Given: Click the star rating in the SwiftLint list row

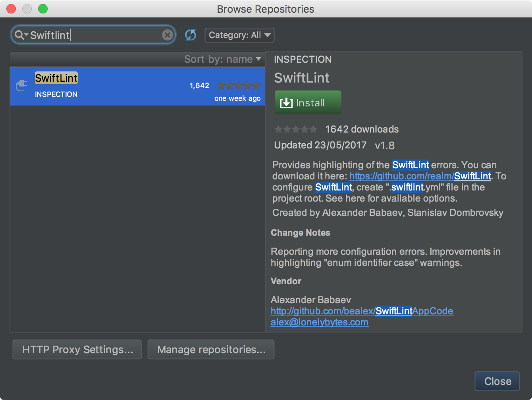Looking at the screenshot, I should [x=239, y=85].
